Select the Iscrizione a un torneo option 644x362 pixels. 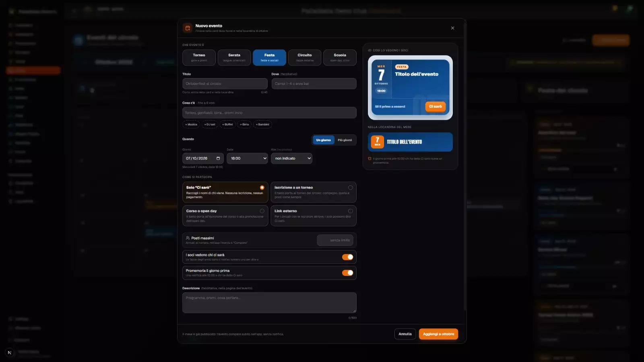[314, 192]
